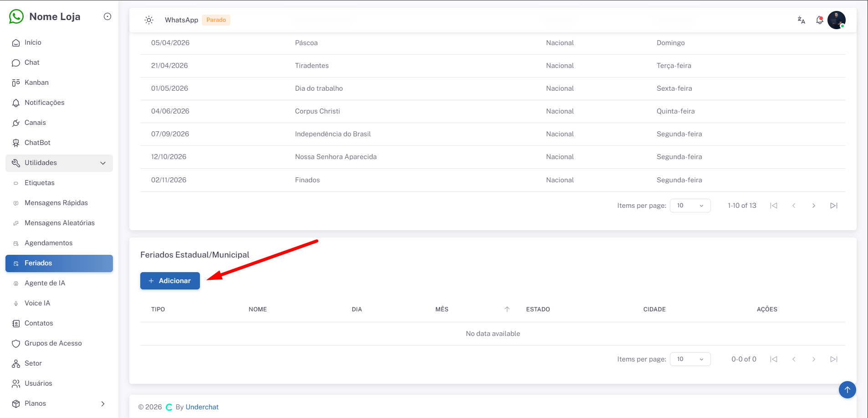Go to last page of Estadual/Municipal table
868x418 pixels.
[834, 359]
